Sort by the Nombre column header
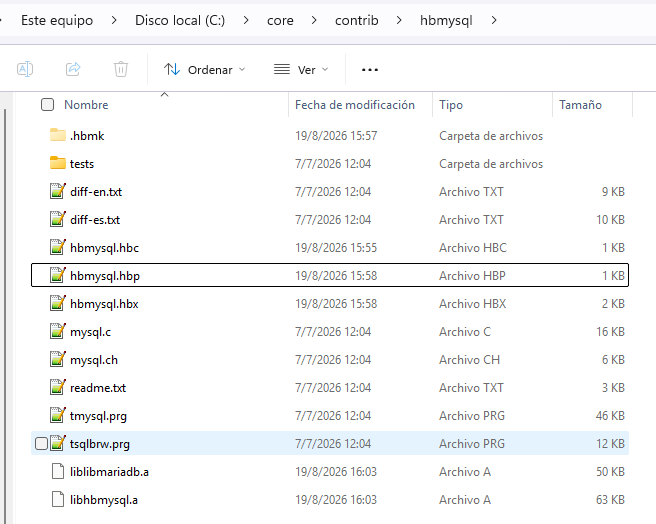Image resolution: width=656 pixels, height=524 pixels. point(86,105)
